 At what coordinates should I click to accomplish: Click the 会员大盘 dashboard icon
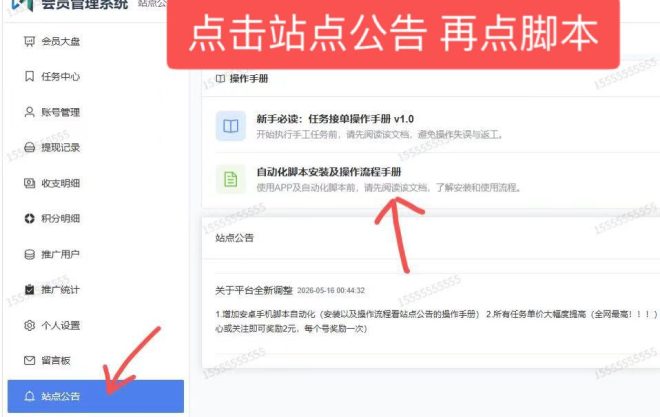(x=29, y=41)
